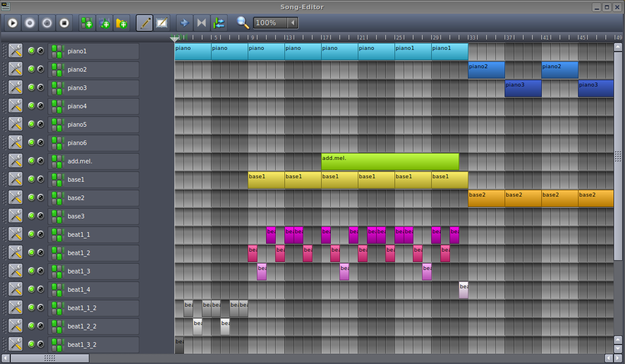Click the piano4 track name button
Screen dimensions: 625x364
(93, 106)
